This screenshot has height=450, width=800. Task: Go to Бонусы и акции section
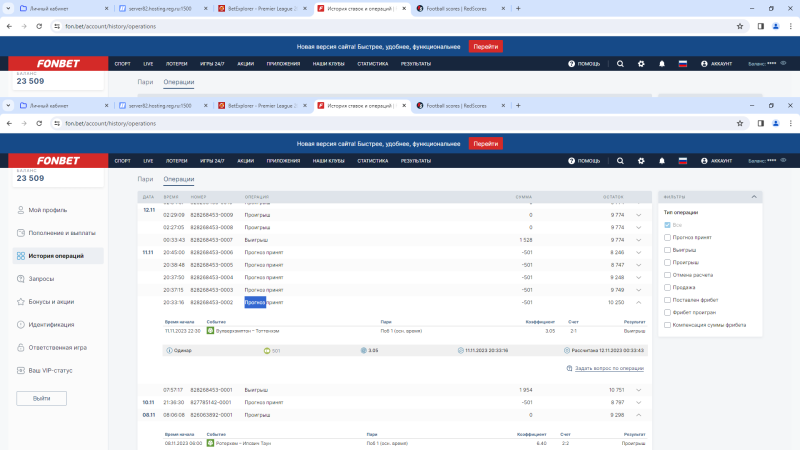51,301
